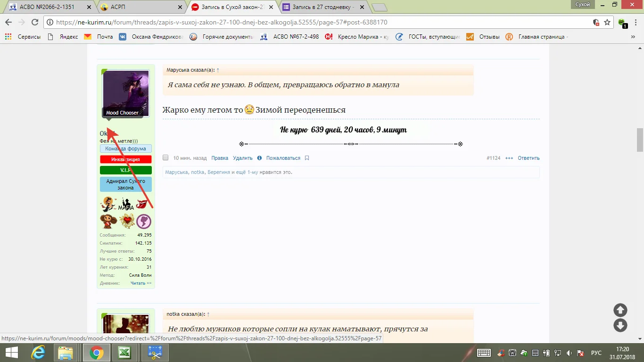Report the post via Пожаловаться
644x362 pixels.
pyautogui.click(x=283, y=158)
